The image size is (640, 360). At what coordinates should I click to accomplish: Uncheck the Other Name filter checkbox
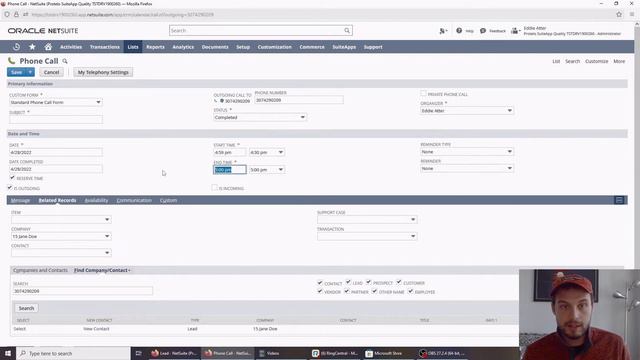(374, 291)
